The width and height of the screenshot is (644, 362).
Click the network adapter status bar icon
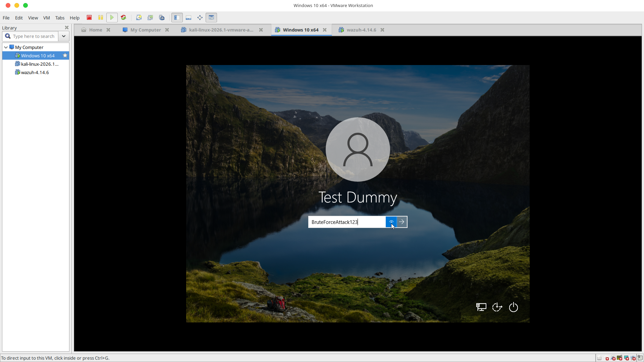pyautogui.click(x=620, y=358)
